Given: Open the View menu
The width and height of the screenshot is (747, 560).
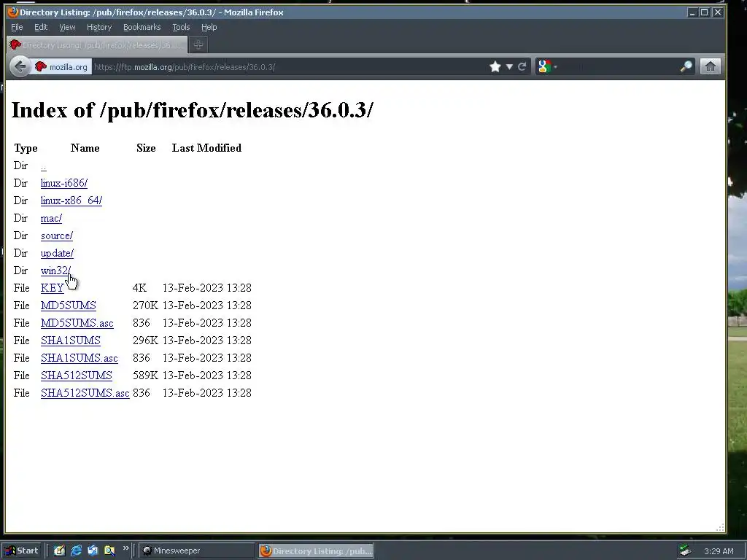Looking at the screenshot, I should 67,27.
